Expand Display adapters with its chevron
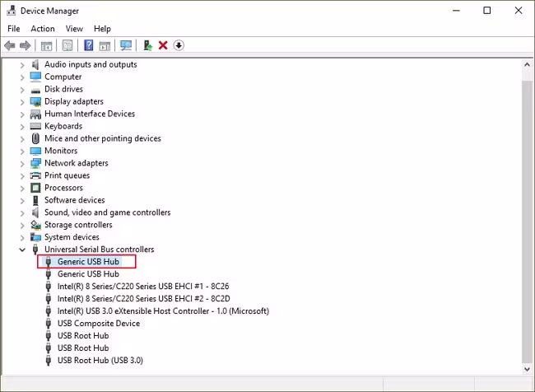The height and width of the screenshot is (392, 535). [22, 102]
